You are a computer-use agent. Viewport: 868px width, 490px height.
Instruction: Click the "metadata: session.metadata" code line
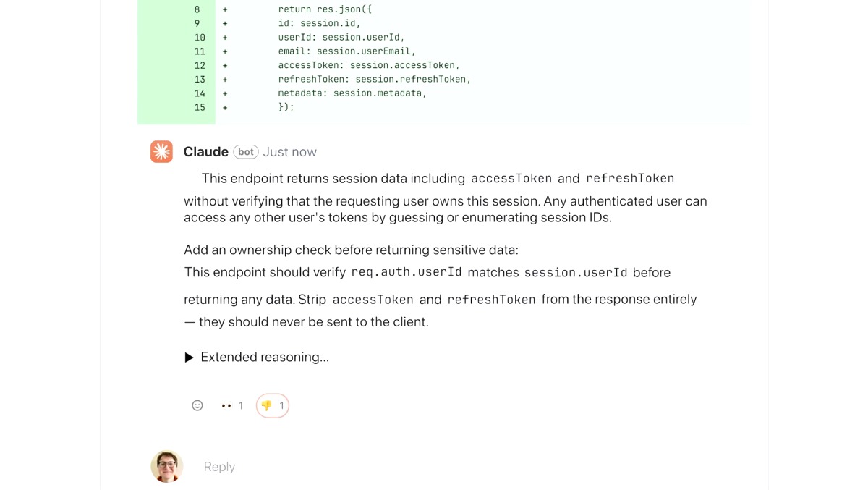(x=352, y=93)
